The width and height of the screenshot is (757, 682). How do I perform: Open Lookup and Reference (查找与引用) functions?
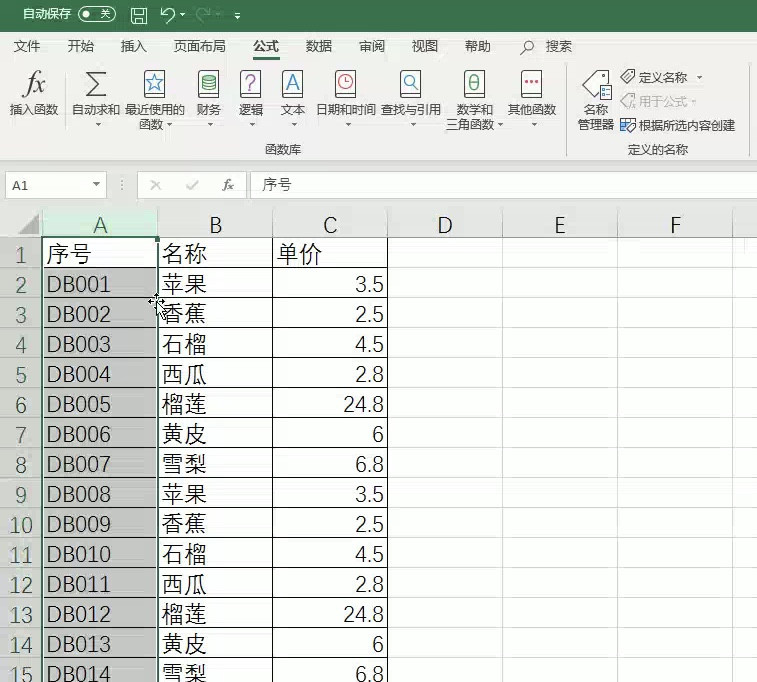(410, 85)
